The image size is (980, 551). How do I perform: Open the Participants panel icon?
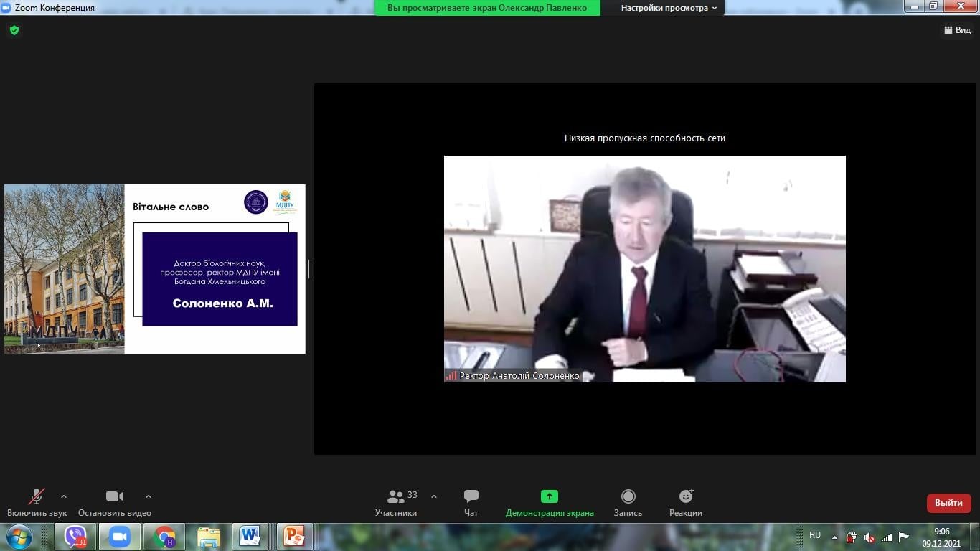point(395,496)
